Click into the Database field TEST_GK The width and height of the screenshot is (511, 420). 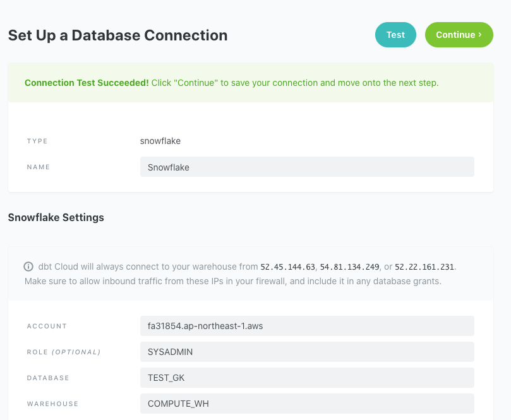[307, 378]
